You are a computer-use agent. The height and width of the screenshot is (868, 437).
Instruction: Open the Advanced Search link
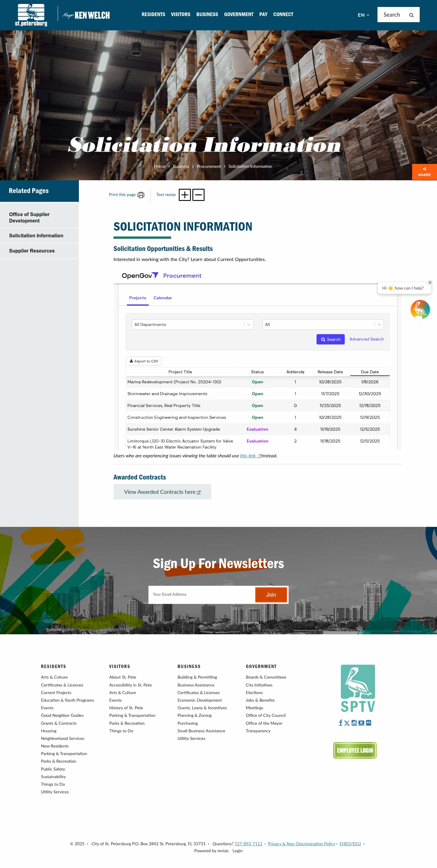tap(366, 339)
